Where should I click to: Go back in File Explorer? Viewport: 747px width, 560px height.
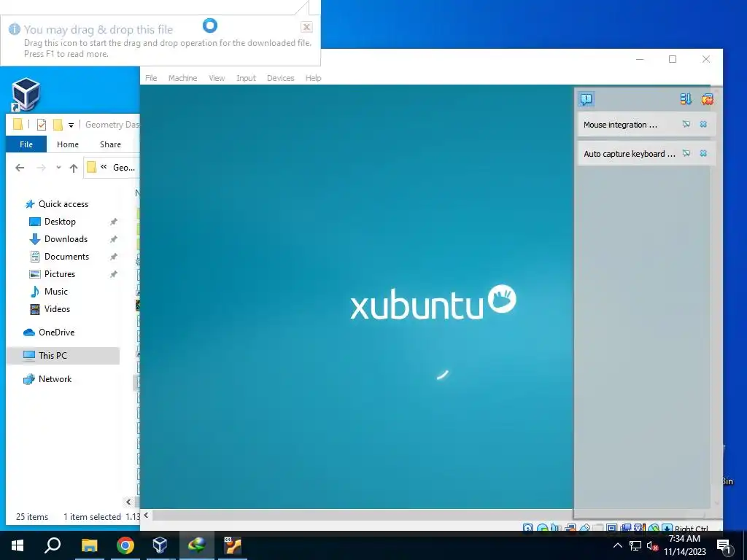(20, 168)
